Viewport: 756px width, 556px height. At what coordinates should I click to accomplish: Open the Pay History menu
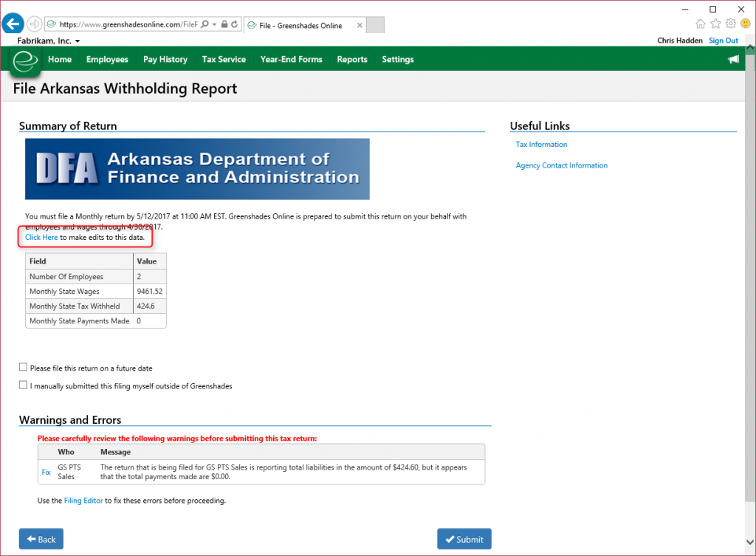point(165,59)
